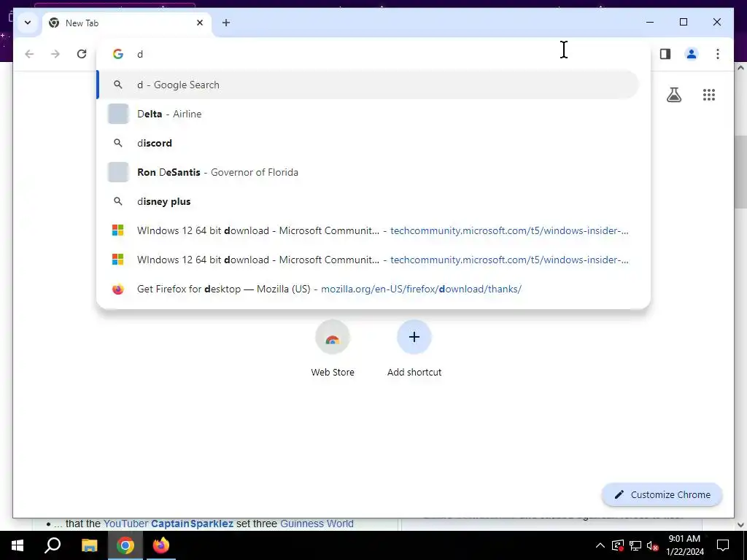The width and height of the screenshot is (747, 560).
Task: Go back with the back arrow
Action: (x=29, y=54)
